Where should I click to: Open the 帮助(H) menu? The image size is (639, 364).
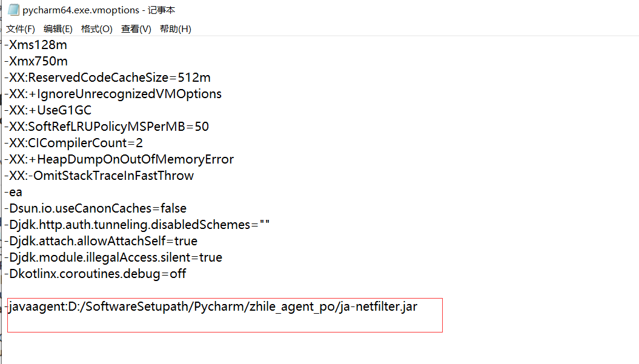(176, 29)
